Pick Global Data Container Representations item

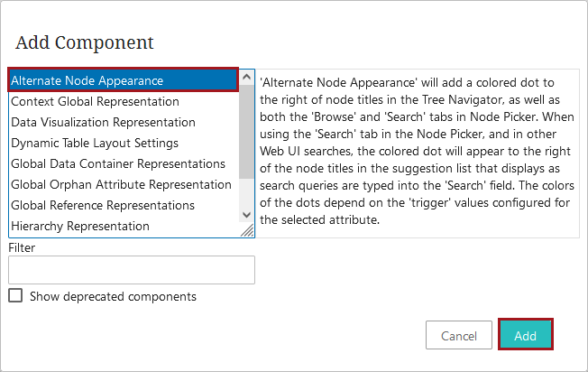point(124,163)
